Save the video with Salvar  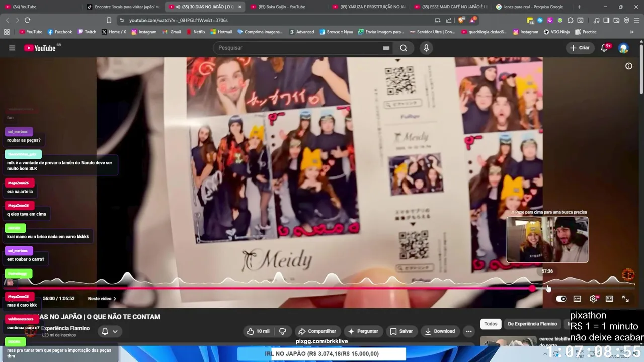click(x=401, y=331)
